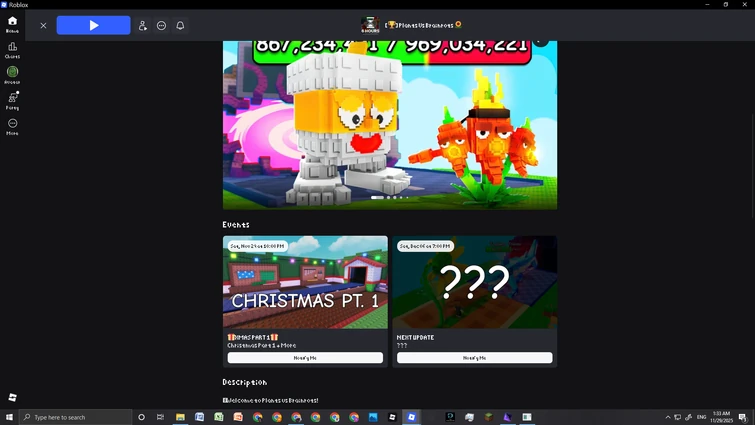Click the join-with-friends person icon

pyautogui.click(x=143, y=26)
